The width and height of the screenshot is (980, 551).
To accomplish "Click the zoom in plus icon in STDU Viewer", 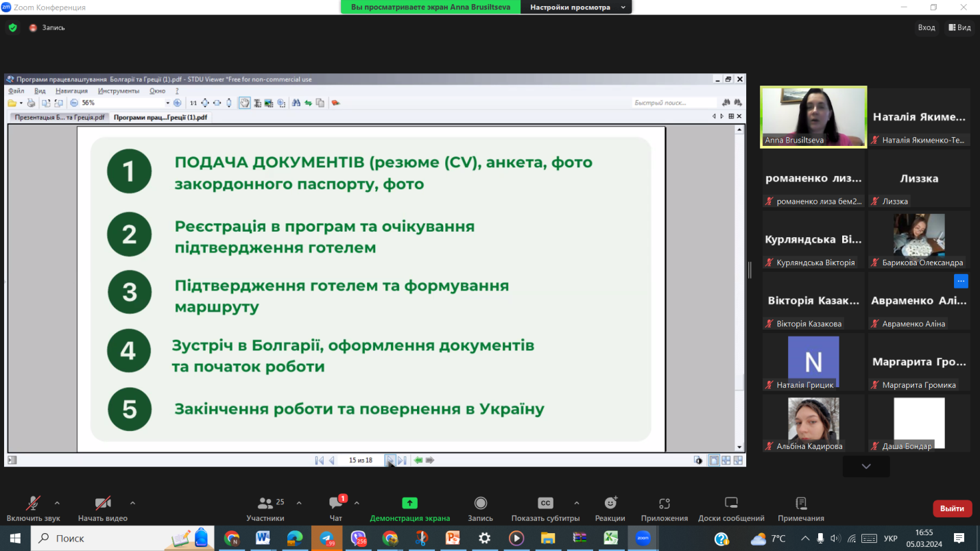I will (178, 103).
